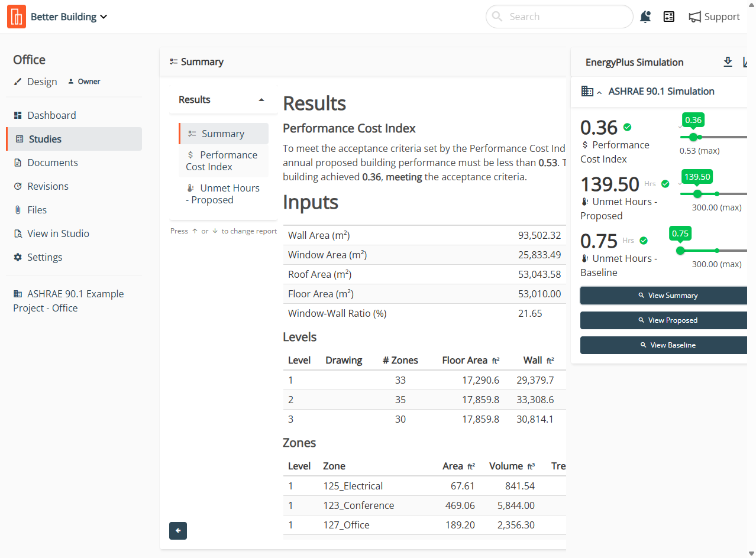This screenshot has width=756, height=558.
Task: Click the green check beside 0.36 index
Action: (x=628, y=127)
